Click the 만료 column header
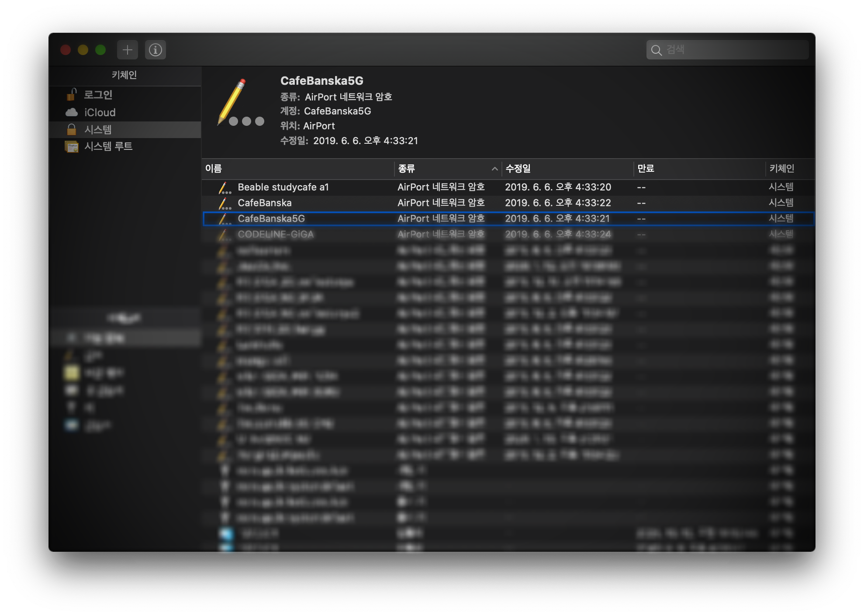Image resolution: width=864 pixels, height=616 pixels. [646, 169]
